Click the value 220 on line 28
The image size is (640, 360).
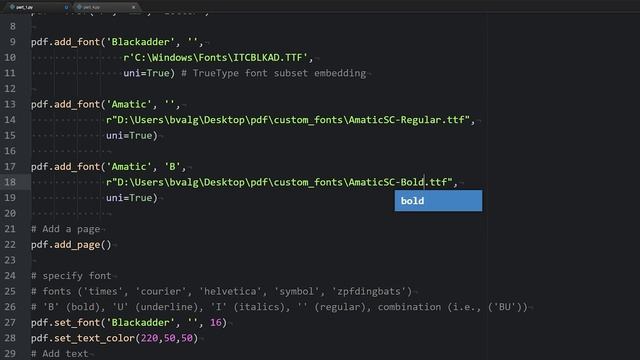pyautogui.click(x=149, y=338)
